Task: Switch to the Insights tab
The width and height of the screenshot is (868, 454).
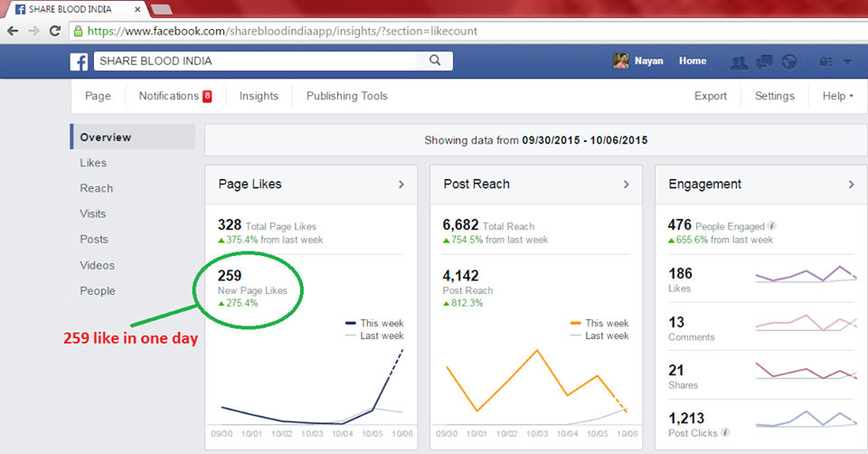Action: 259,96
